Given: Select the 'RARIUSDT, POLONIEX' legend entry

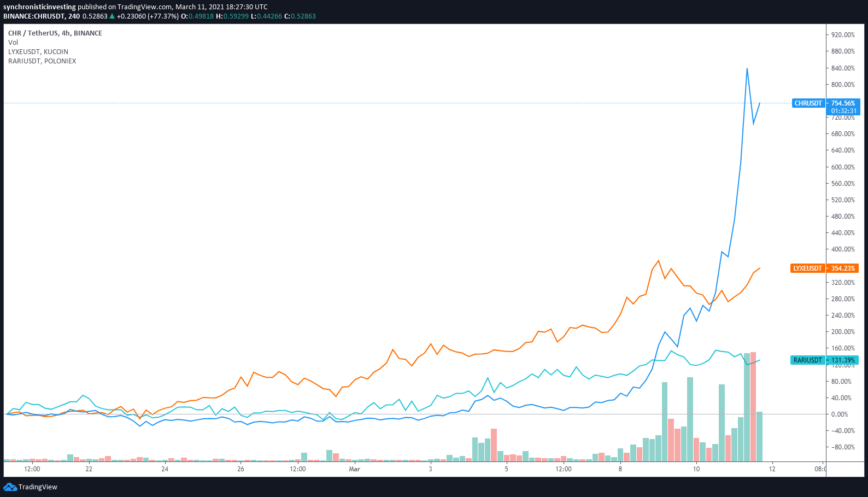Looking at the screenshot, I should pyautogui.click(x=42, y=61).
